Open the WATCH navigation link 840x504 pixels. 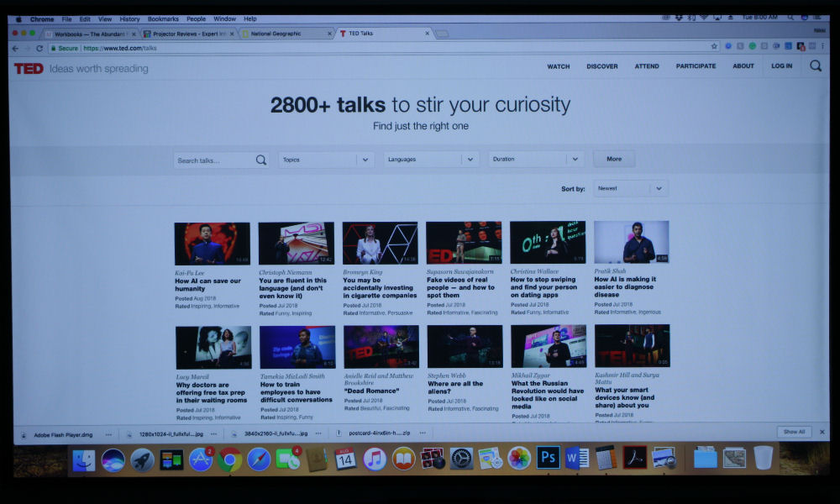pos(559,66)
